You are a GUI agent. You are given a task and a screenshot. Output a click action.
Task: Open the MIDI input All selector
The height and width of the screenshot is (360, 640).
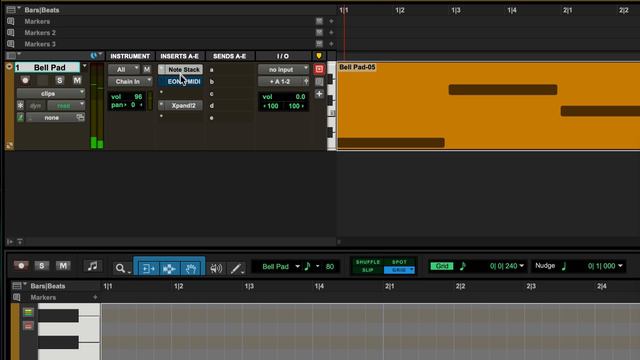tap(124, 69)
